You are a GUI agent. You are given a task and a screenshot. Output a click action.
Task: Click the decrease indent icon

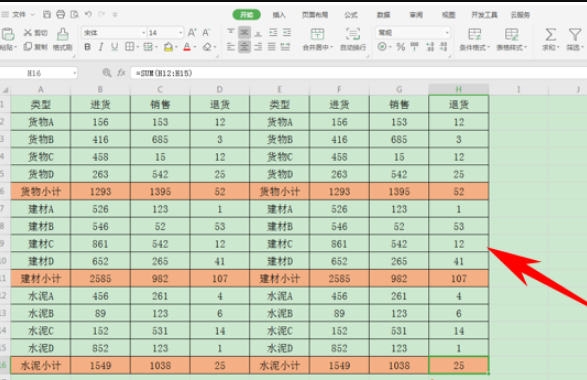tap(273, 33)
